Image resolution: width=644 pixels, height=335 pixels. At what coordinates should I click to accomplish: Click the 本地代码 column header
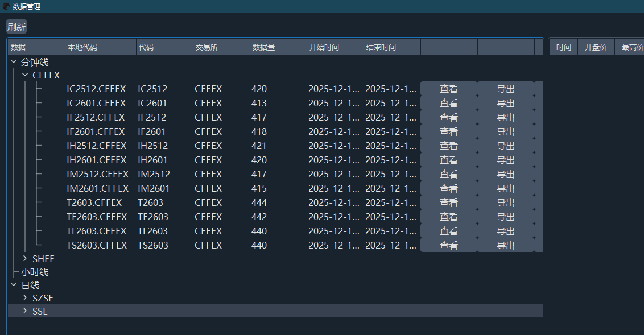click(x=100, y=47)
